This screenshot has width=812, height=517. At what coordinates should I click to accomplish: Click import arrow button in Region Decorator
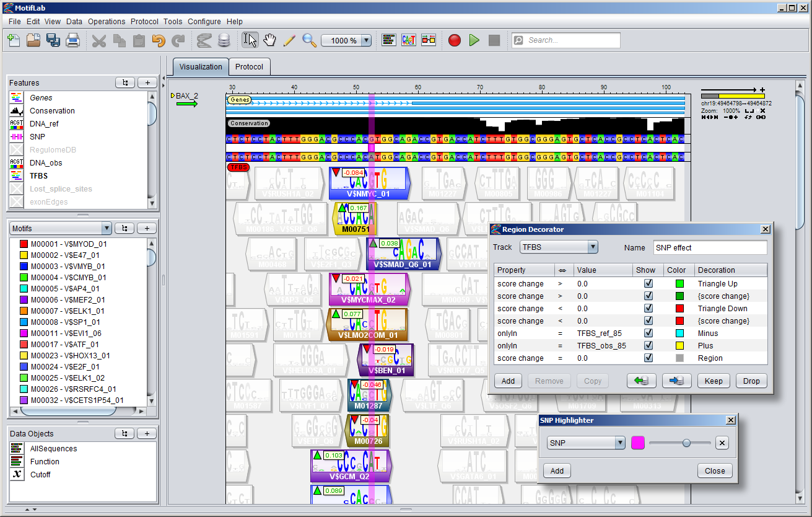tap(641, 381)
